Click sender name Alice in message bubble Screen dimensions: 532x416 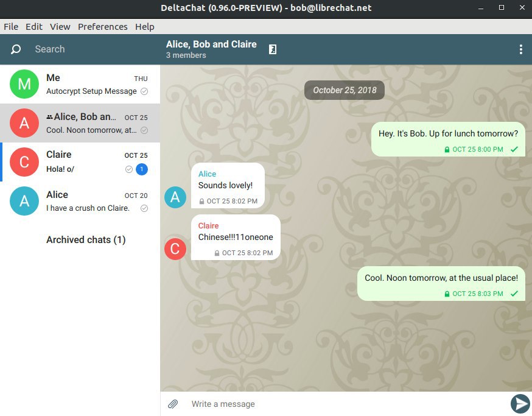(207, 174)
